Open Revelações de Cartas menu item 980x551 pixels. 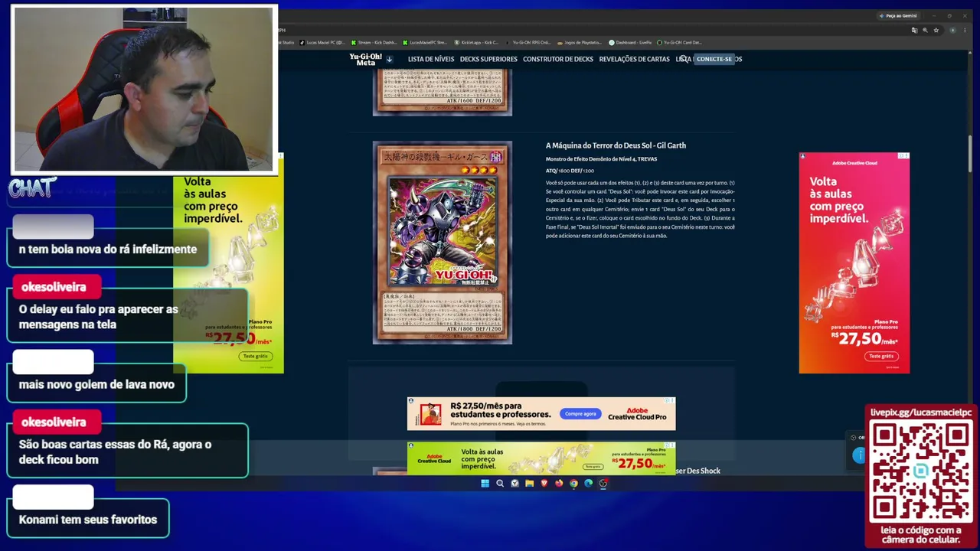point(635,59)
